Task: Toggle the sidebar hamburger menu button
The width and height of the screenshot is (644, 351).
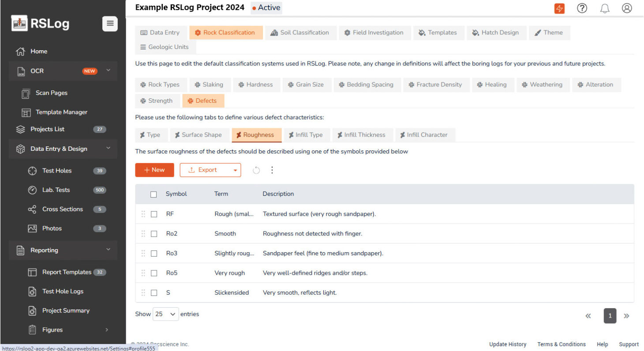Action: 110,24
